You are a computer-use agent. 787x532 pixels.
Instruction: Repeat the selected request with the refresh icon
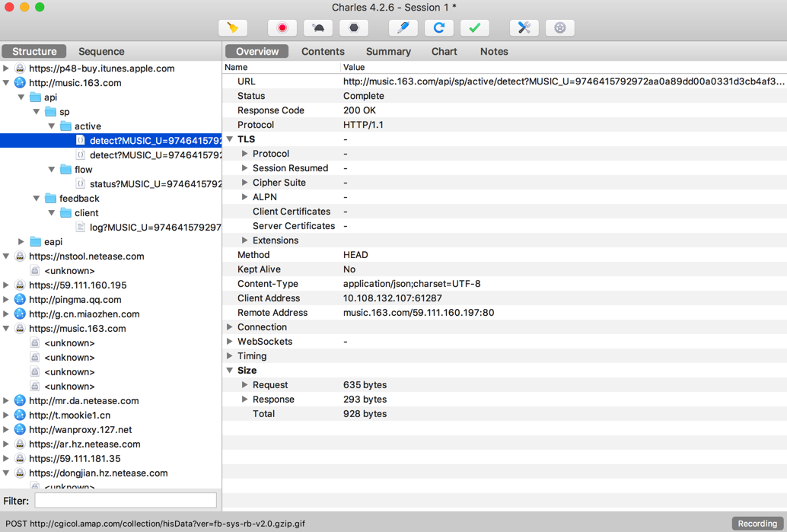click(x=438, y=28)
